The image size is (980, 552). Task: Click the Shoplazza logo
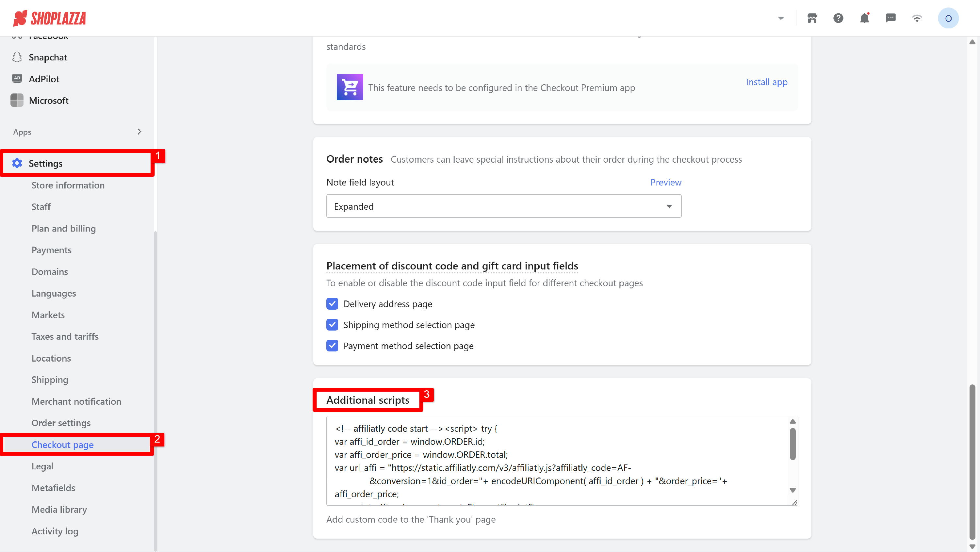[49, 18]
